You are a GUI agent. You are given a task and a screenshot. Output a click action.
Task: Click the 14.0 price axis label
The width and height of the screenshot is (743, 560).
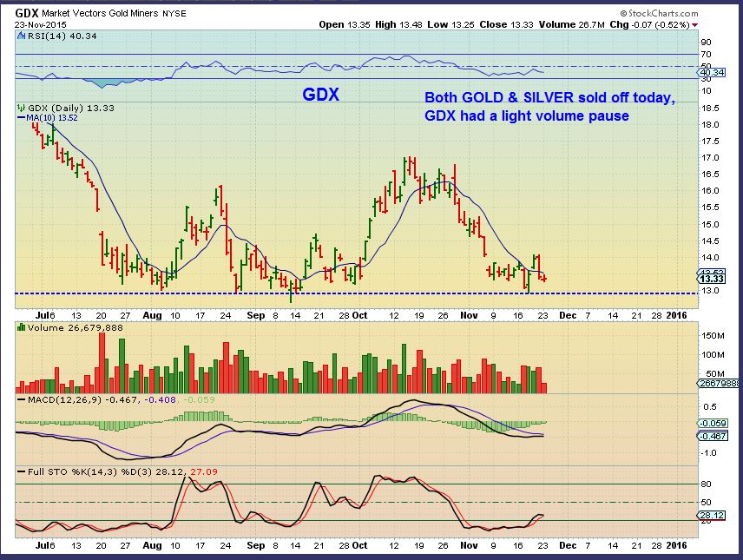pyautogui.click(x=710, y=258)
